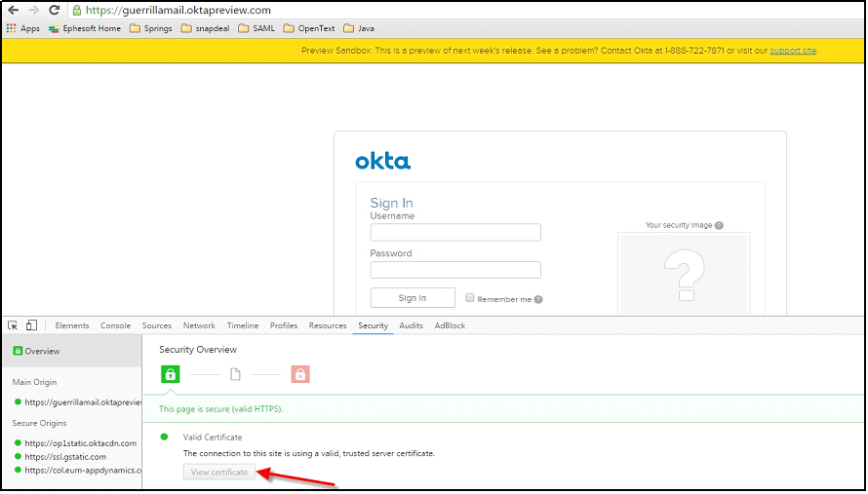The height and width of the screenshot is (494, 868).
Task: Switch to the Profiles tab
Action: [284, 325]
